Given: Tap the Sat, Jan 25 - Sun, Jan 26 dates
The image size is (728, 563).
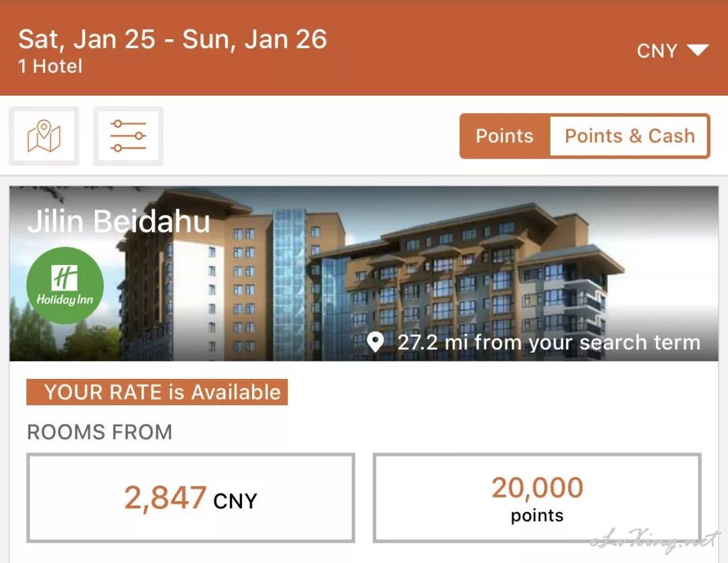Looking at the screenshot, I should coord(173,39).
